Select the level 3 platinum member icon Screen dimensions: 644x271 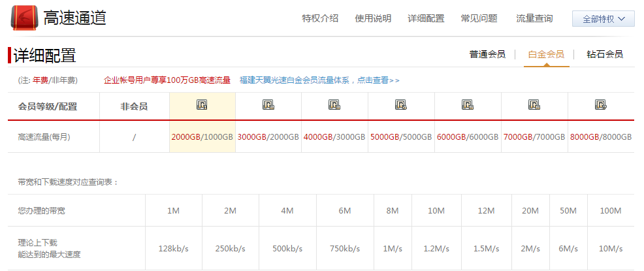334,104
